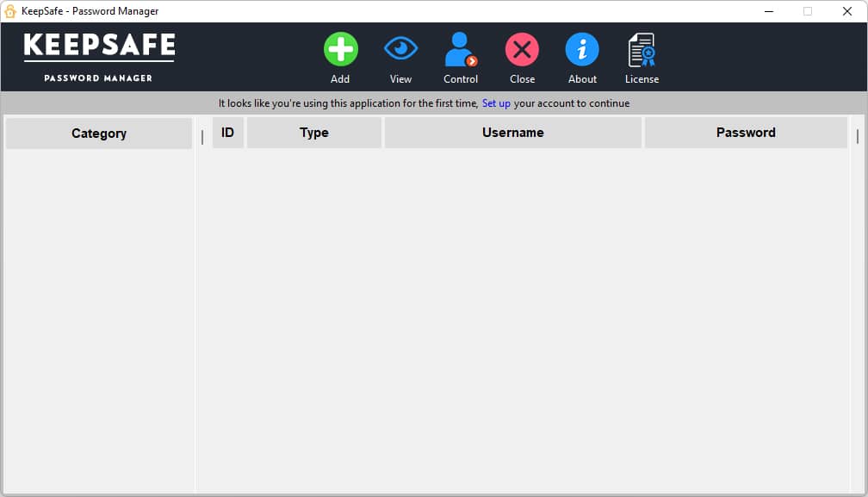
Task: Click the red Close X icon
Action: [522, 49]
